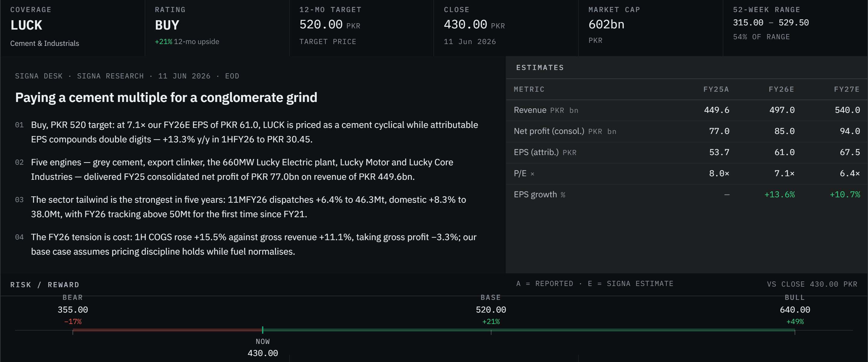
Task: Click EPS FY25A value 53.7
Action: (x=719, y=152)
